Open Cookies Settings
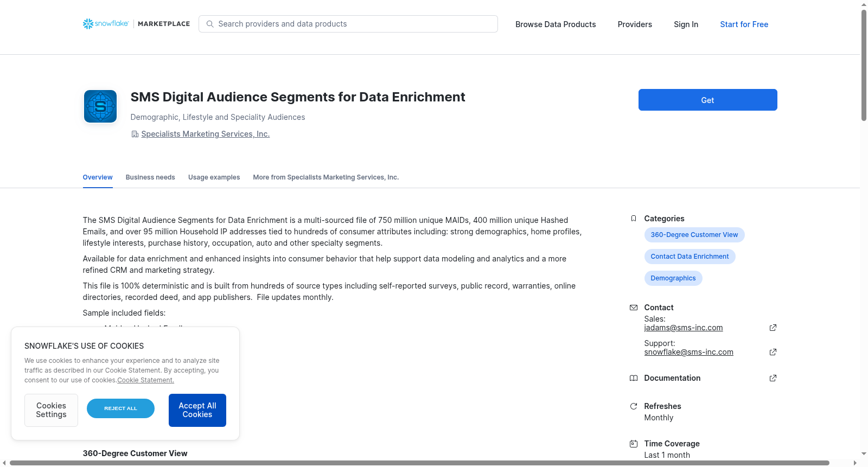This screenshot has width=868, height=467. [51, 410]
